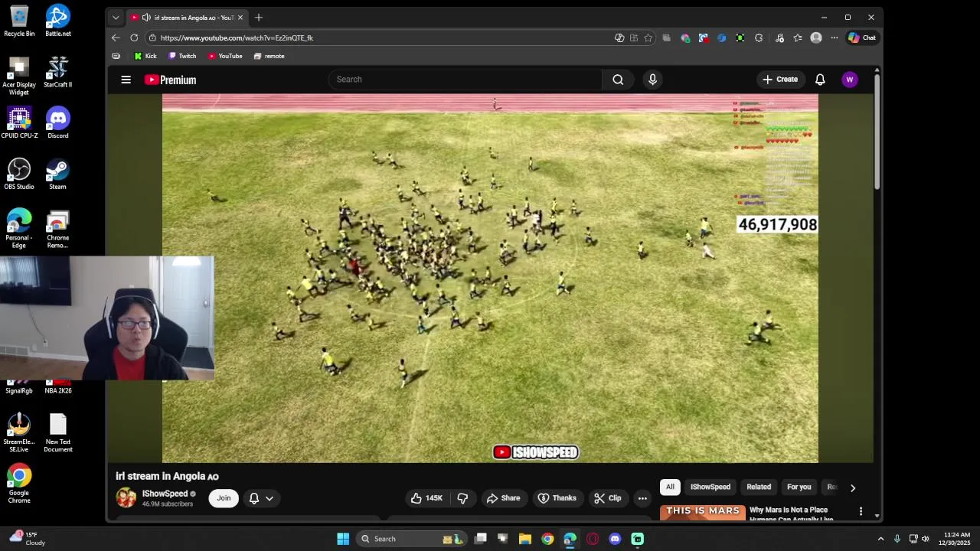
Task: Open Discord from the taskbar
Action: [615, 539]
